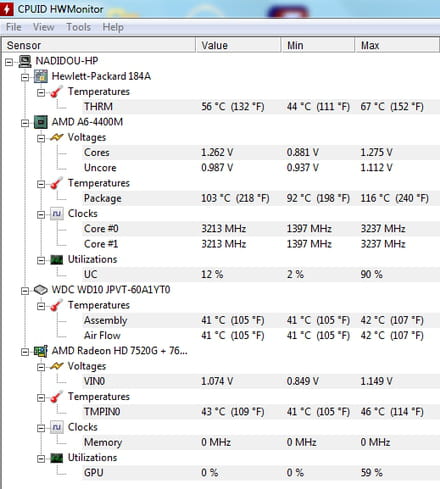This screenshot has width=440, height=489.
Task: Select the NADIDOU-HP computer icon
Action: pos(25,61)
